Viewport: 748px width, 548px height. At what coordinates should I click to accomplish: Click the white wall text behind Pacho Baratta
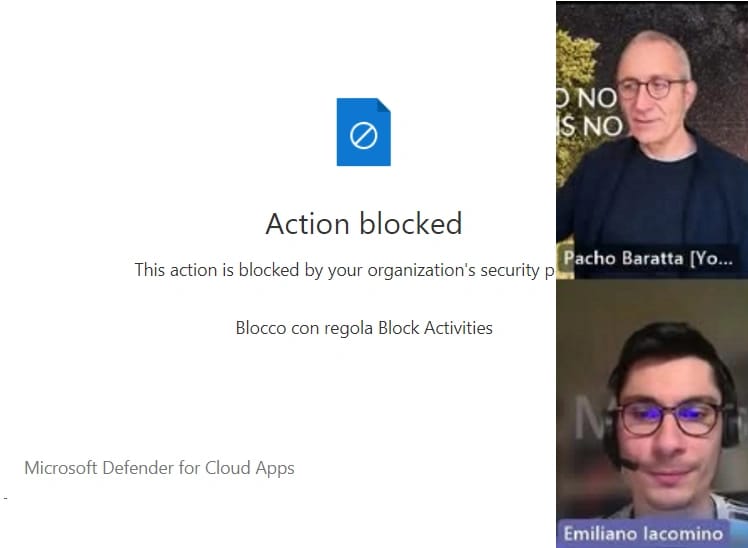pyautogui.click(x=590, y=112)
